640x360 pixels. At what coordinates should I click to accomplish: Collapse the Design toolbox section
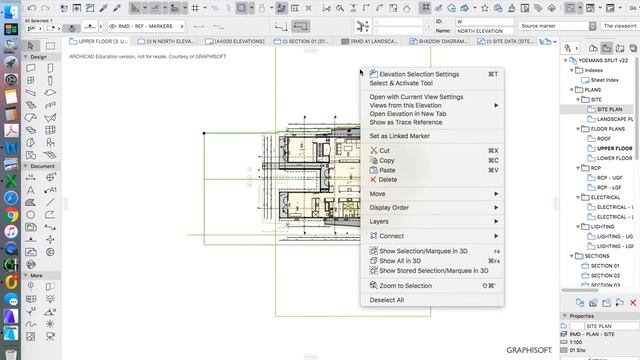coord(26,57)
